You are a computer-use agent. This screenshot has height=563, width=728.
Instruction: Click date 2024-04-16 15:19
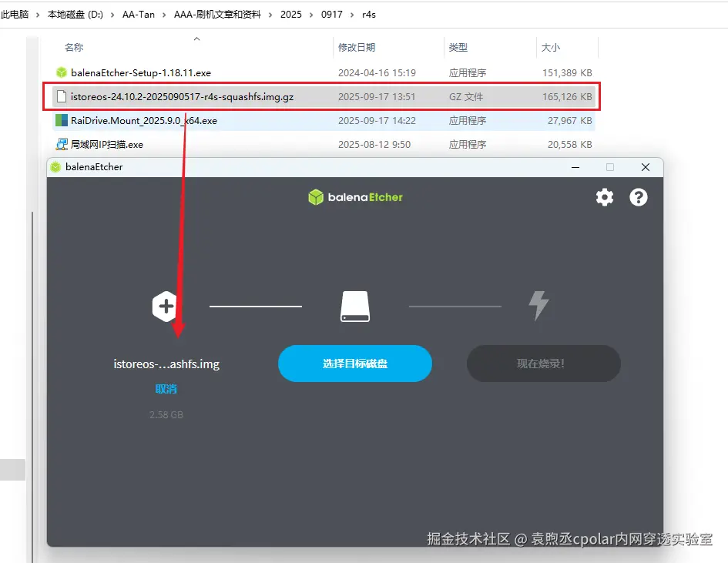pos(377,73)
